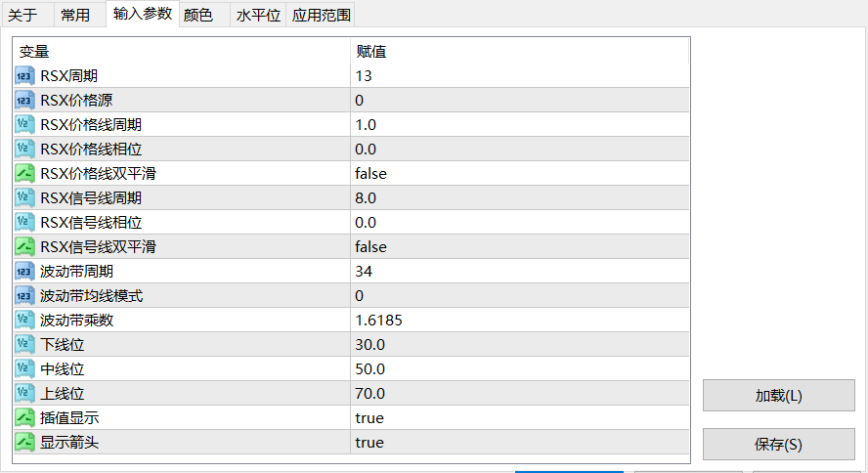Viewport: 868px width, 473px height.
Task: Open the false value of RSX价格线双平滑
Action: coord(520,174)
